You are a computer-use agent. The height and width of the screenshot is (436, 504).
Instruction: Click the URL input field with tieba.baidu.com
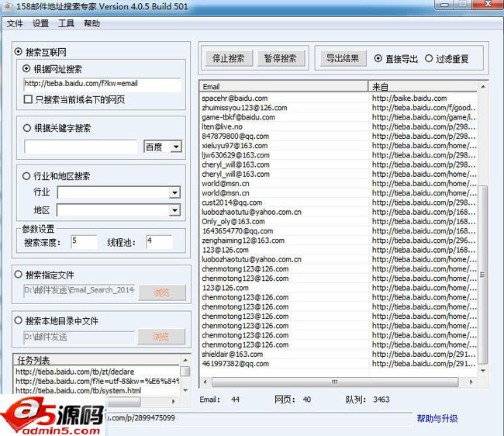click(102, 84)
